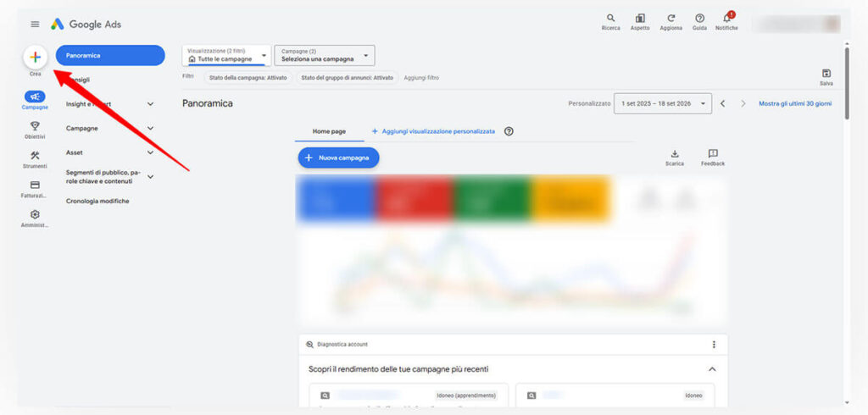Select Panoramica in the side menu
868x415 pixels.
(110, 55)
